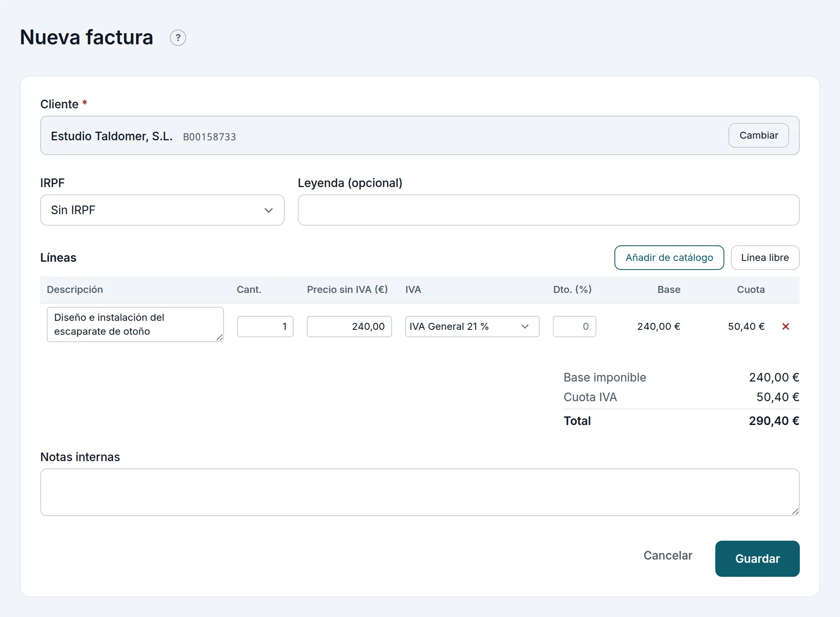Add a line via Añadir de catálogo
Image resolution: width=840 pixels, height=617 pixels.
[669, 258]
